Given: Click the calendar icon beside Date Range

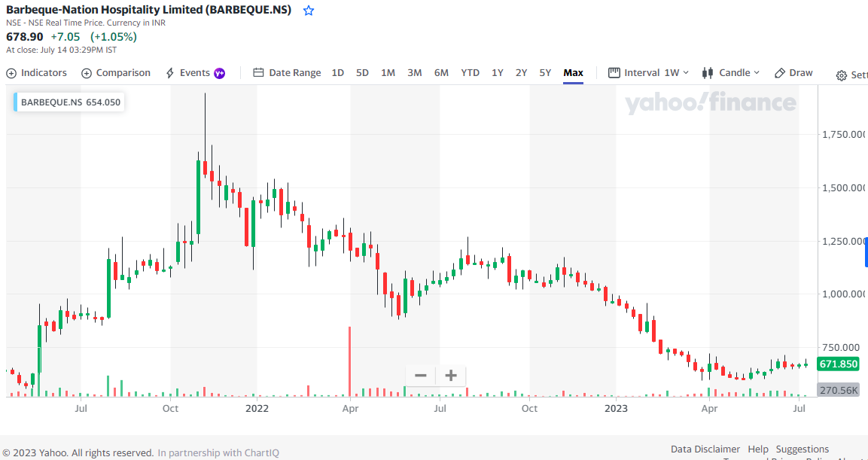Looking at the screenshot, I should click(258, 72).
